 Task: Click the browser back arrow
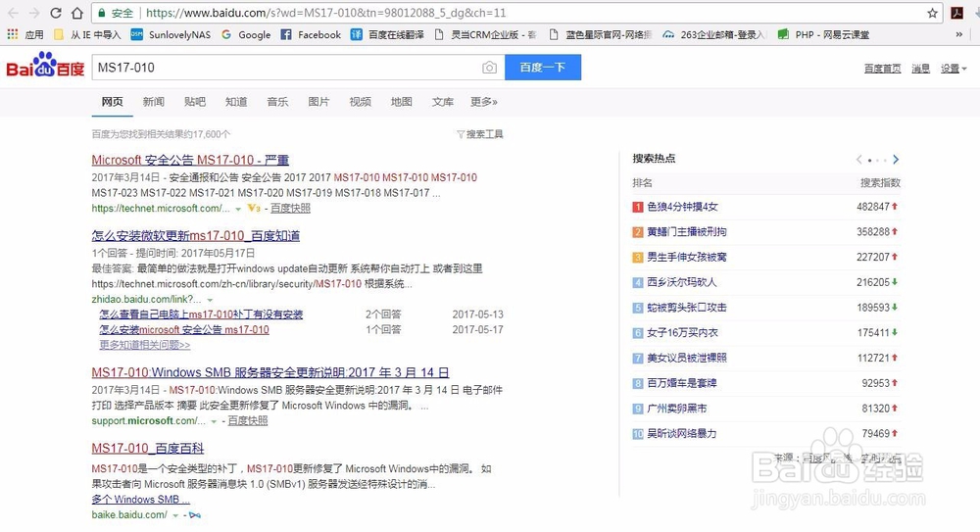[x=13, y=13]
